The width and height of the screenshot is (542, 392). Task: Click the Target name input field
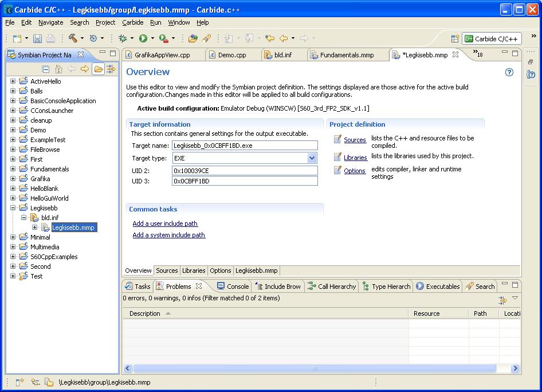(x=245, y=146)
